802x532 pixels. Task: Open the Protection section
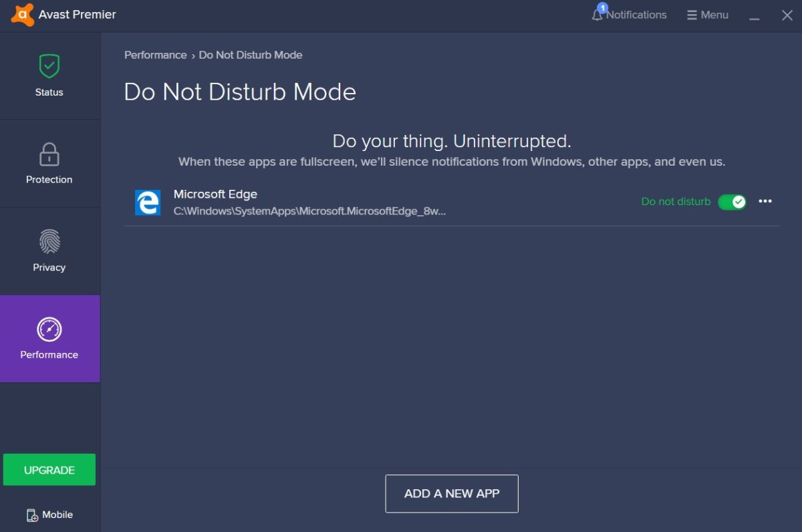coord(49,163)
